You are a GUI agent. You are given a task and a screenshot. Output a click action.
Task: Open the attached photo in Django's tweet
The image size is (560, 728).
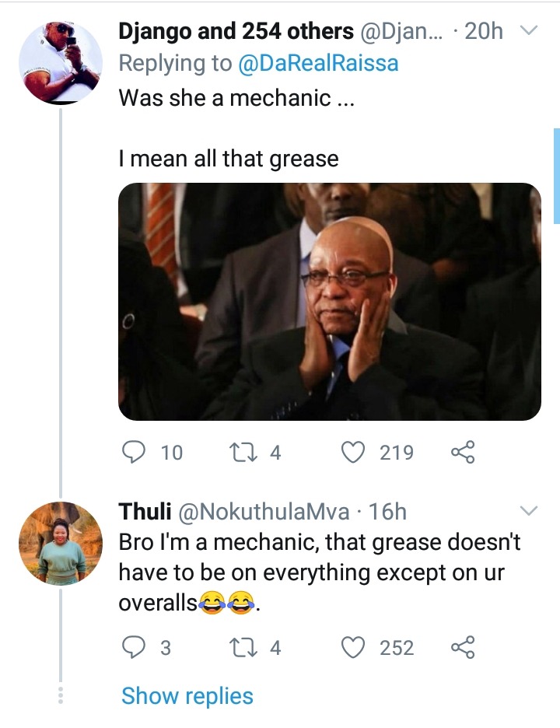pyautogui.click(x=330, y=302)
